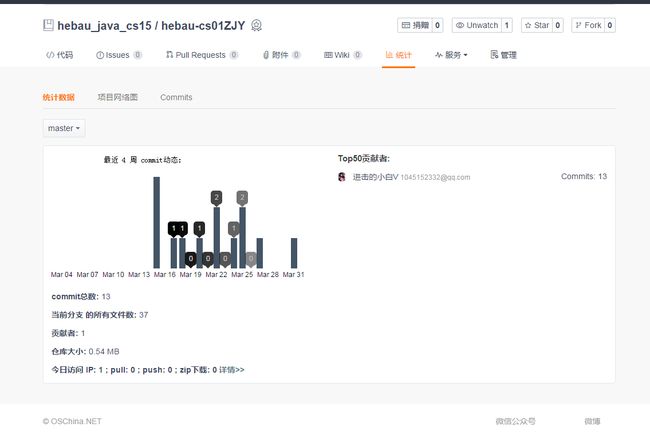Click the hebau-cs01ZJY repository name link
The width and height of the screenshot is (650, 435).
203,26
